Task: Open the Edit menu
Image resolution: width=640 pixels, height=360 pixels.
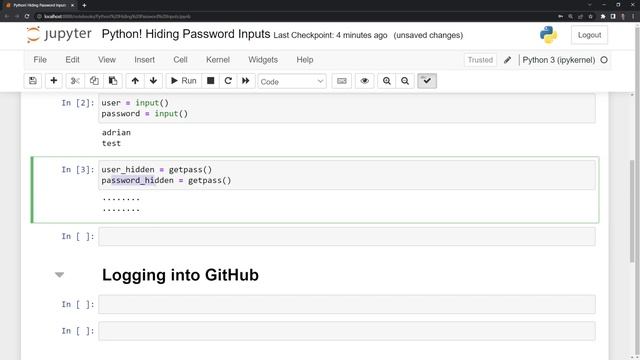Action: click(72, 60)
